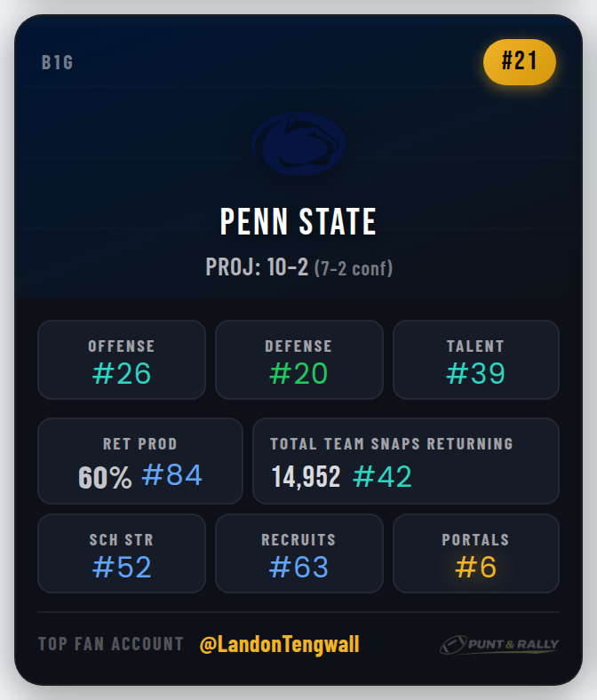
Task: Click the Penn State team name heading
Action: tap(298, 221)
